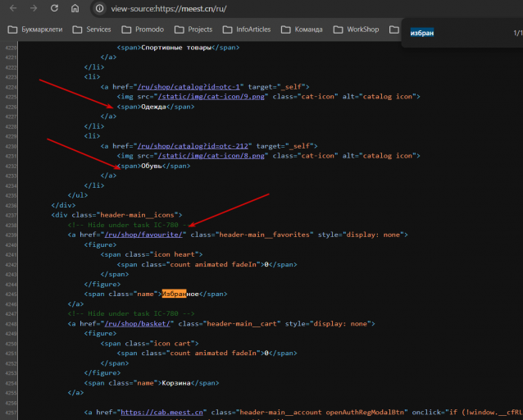
Task: Click the header-main__cart class value
Action: coord(242,323)
